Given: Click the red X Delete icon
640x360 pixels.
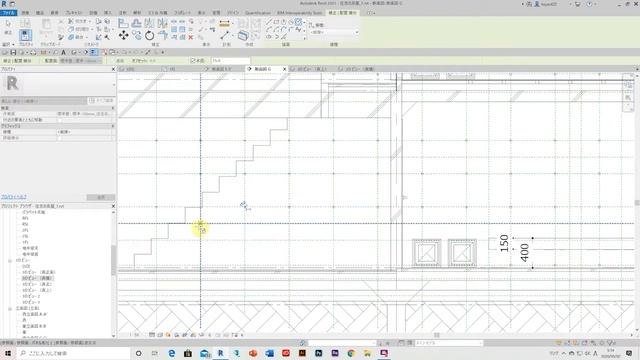Looking at the screenshot, I should (191, 37).
